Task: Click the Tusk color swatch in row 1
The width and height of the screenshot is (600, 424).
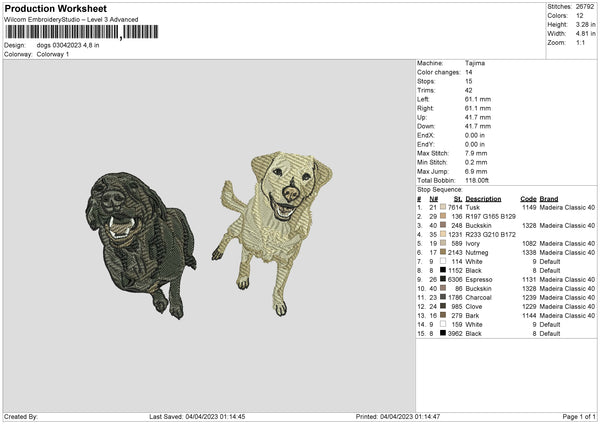Action: pyautogui.click(x=443, y=207)
